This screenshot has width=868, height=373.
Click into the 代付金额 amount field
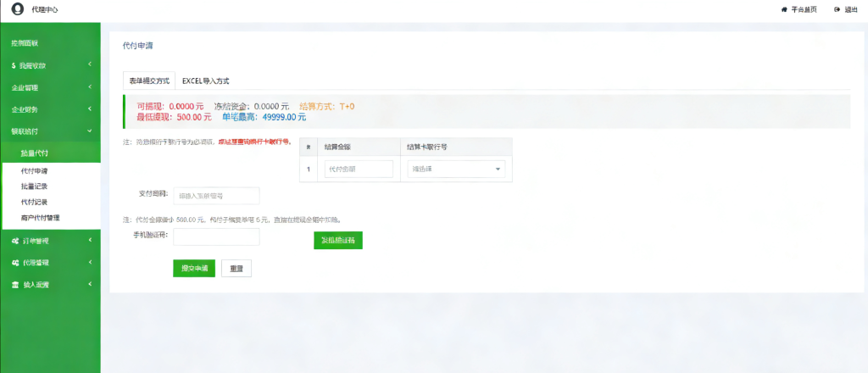pos(359,169)
